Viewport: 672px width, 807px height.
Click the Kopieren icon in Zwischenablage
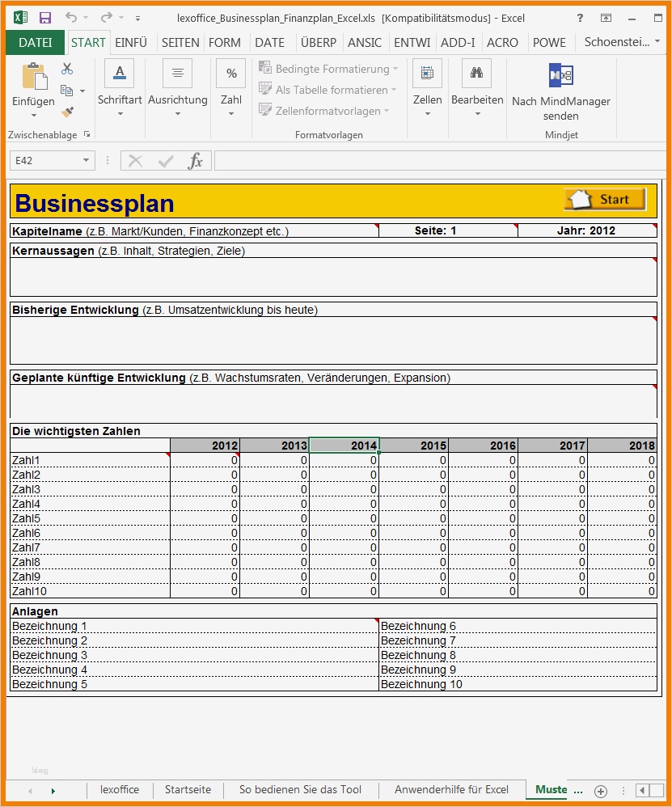pos(67,90)
